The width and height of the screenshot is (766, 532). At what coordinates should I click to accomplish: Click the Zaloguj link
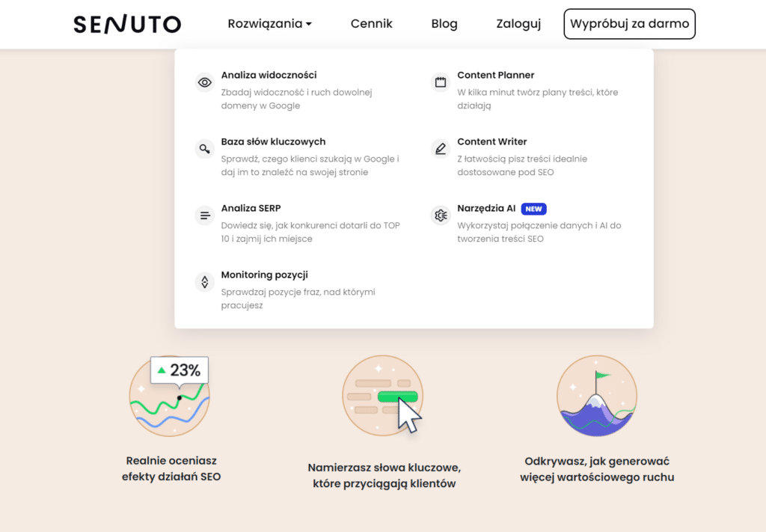click(x=518, y=24)
